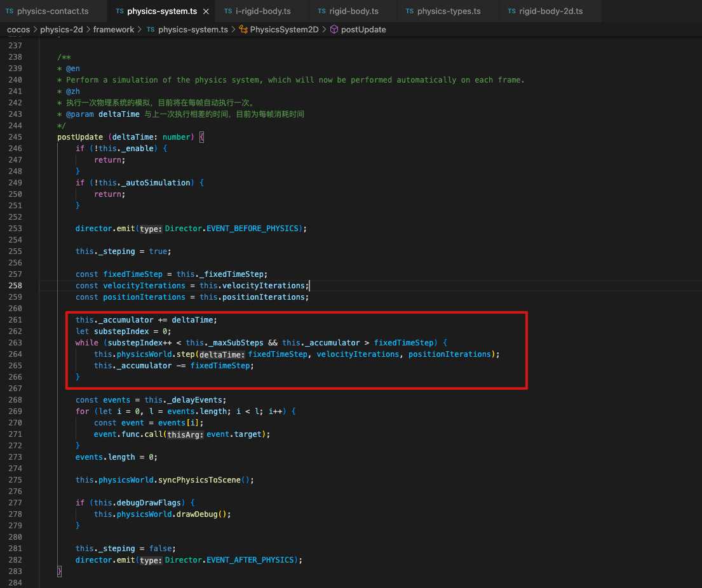Click the '@zh' doc tag on line 241
This screenshot has height=588, width=702.
click(73, 91)
